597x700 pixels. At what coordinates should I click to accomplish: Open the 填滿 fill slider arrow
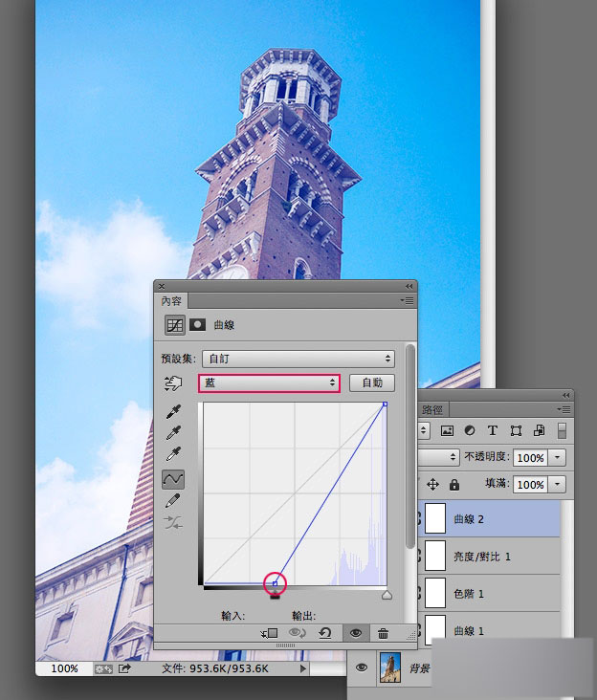pyautogui.click(x=557, y=485)
